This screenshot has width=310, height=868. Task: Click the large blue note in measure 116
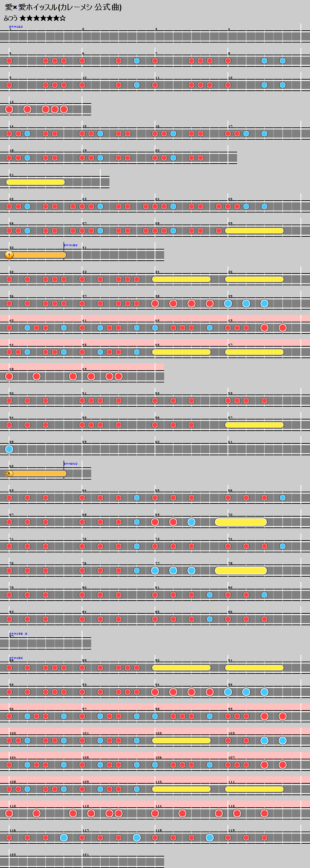(x=64, y=838)
